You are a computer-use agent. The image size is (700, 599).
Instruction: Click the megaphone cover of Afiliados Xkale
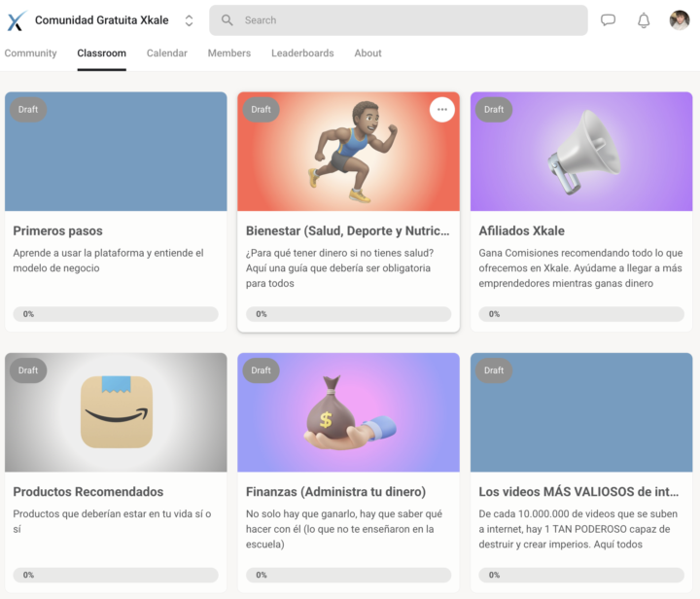pyautogui.click(x=581, y=152)
